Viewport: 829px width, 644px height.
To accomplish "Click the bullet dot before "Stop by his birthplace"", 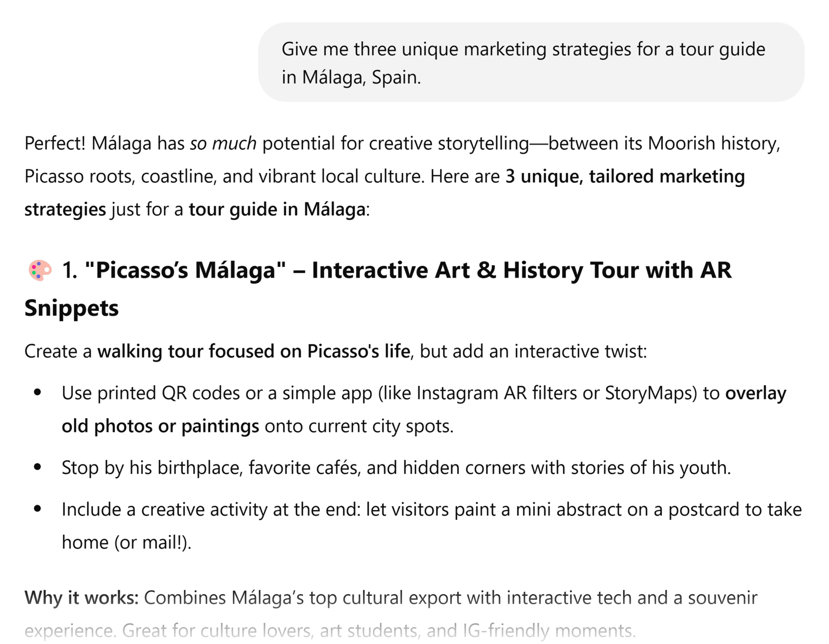I will point(38,467).
